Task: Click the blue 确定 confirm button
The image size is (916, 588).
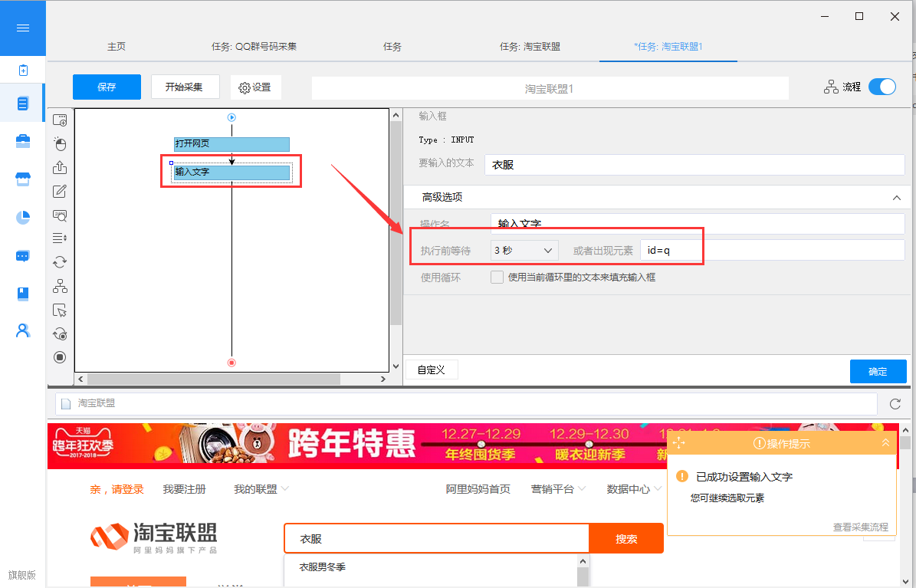Action: tap(878, 371)
